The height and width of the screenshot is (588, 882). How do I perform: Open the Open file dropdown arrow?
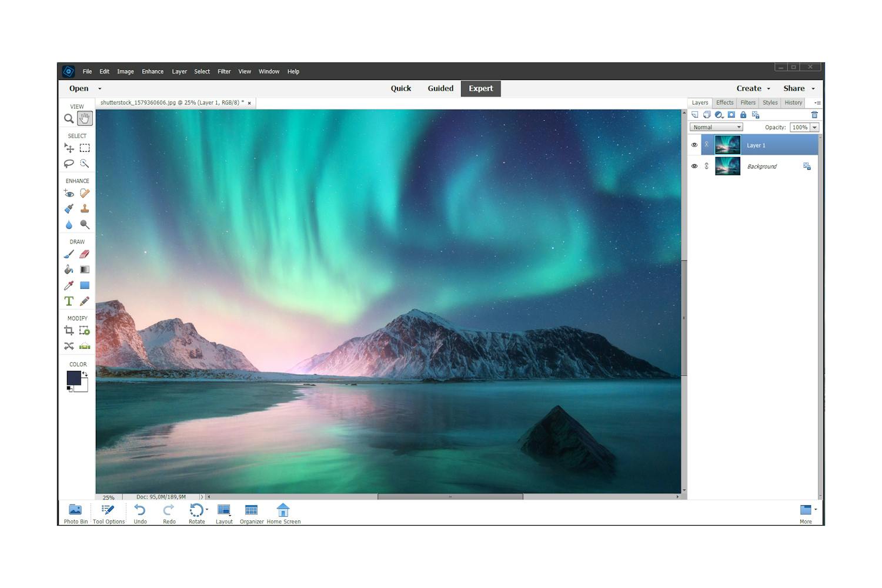click(x=99, y=88)
